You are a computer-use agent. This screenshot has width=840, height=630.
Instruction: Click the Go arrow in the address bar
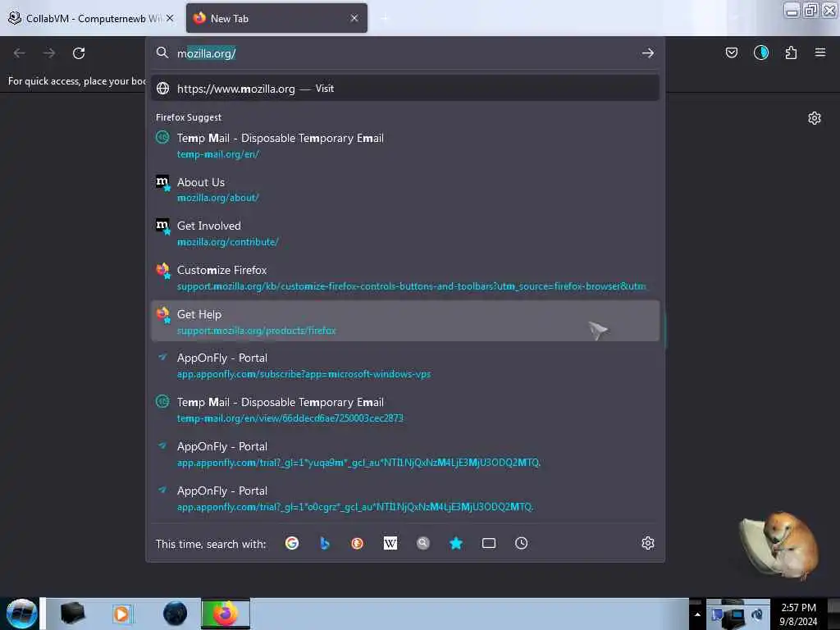(648, 53)
